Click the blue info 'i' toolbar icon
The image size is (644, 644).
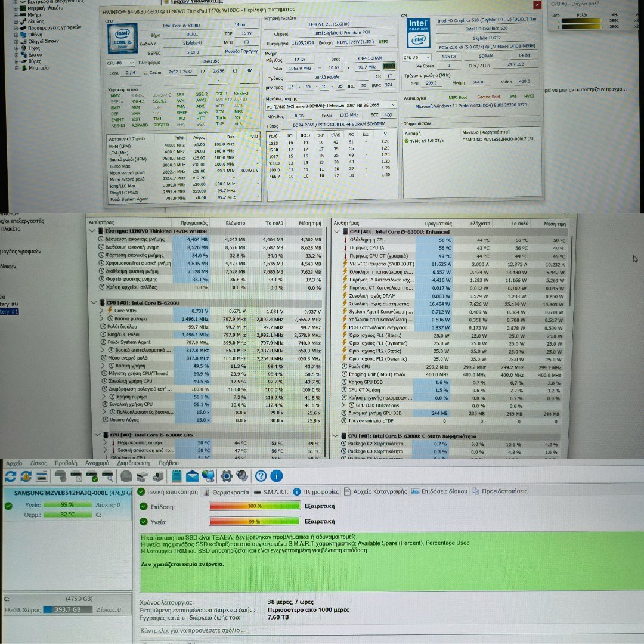[x=277, y=476]
